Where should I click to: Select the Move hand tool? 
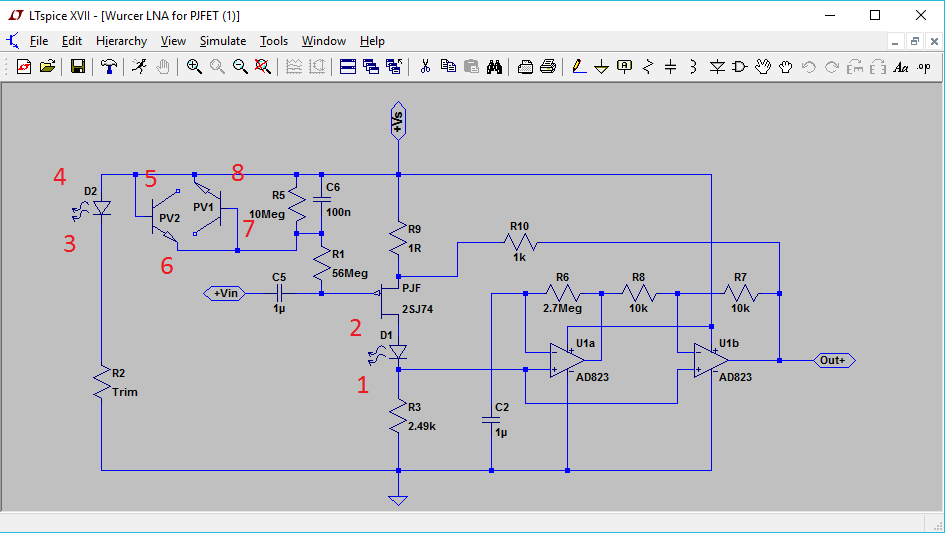click(763, 66)
